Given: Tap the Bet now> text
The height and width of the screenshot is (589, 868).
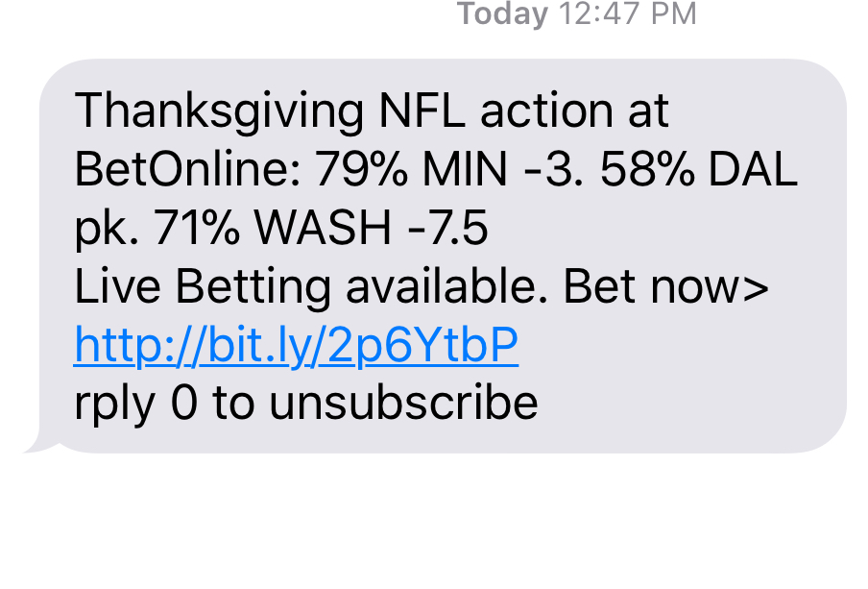Looking at the screenshot, I should 666,286.
